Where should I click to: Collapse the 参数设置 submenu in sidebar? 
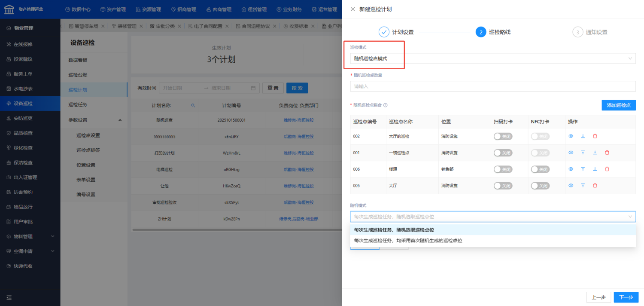point(120,120)
